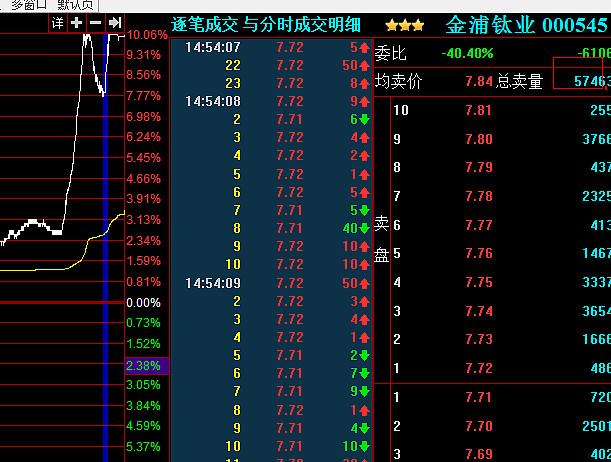Screen dimensions: 611x462
Task: Select the 14:54:09 timestamp in trade list
Action: pos(213,283)
